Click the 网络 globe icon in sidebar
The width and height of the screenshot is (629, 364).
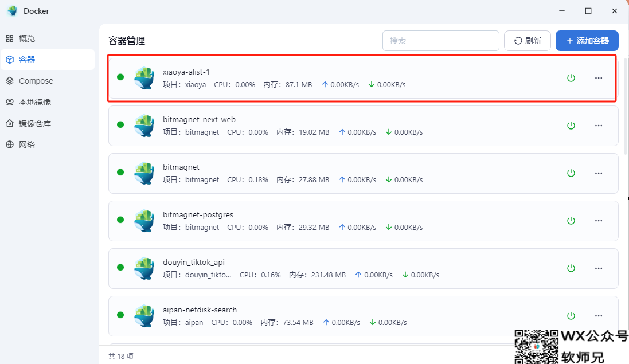pyautogui.click(x=10, y=144)
